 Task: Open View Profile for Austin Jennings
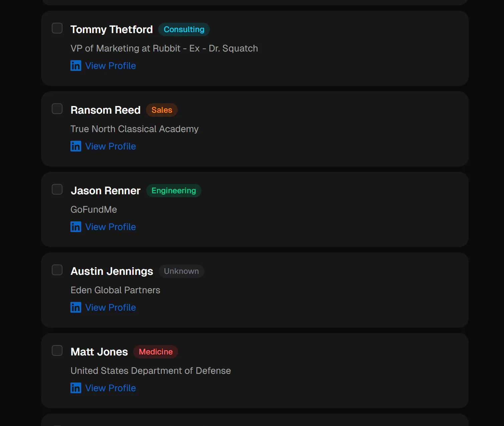111,307
